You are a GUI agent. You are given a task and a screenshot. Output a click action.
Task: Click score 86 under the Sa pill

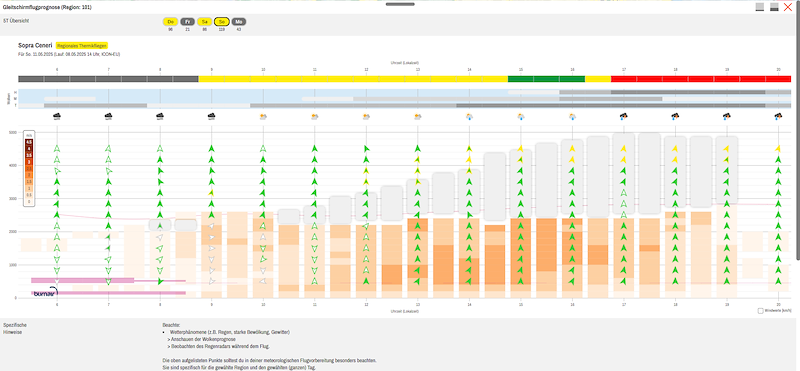[205, 29]
